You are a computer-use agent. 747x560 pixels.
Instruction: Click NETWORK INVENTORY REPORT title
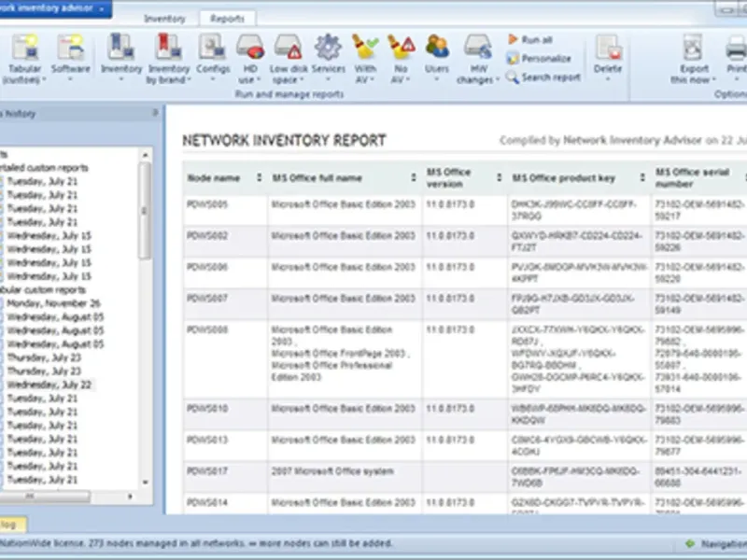point(285,140)
